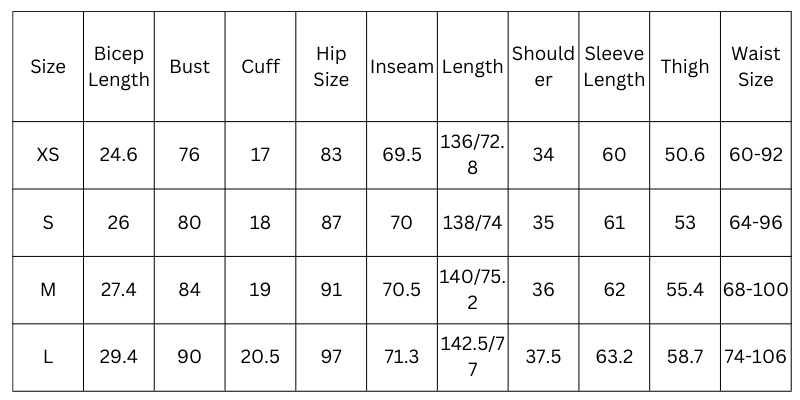Select the Waist Size header cell

(x=756, y=67)
